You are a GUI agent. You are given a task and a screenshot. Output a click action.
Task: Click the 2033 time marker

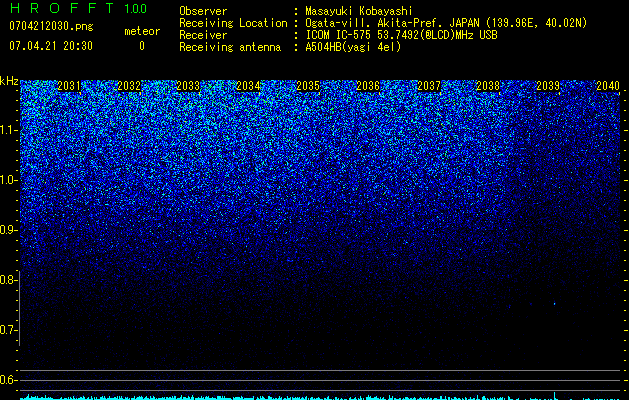(x=188, y=86)
